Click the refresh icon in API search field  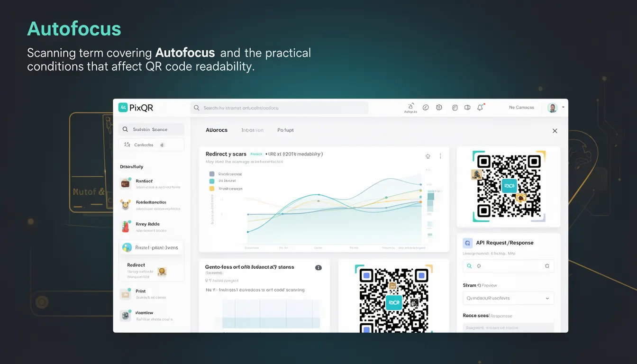click(x=547, y=266)
